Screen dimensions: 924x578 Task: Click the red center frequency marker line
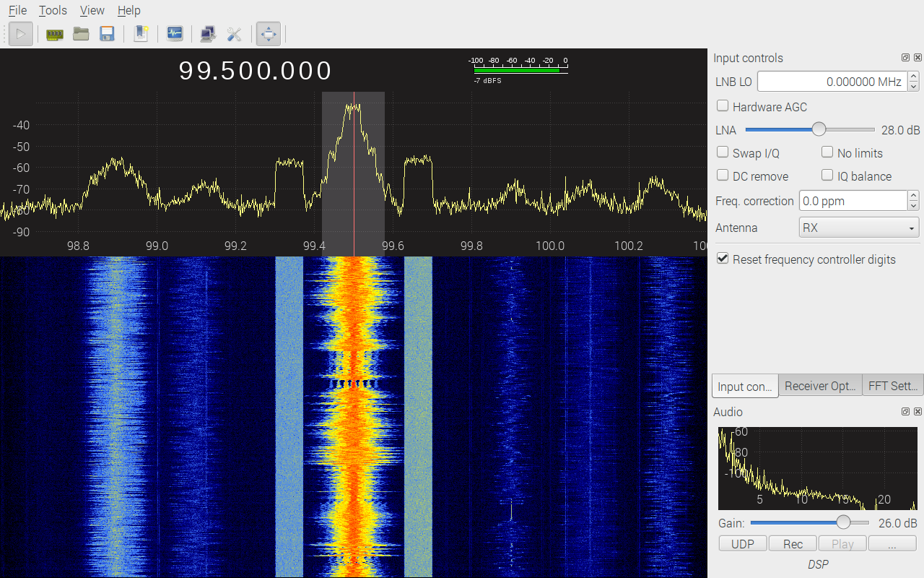354,173
